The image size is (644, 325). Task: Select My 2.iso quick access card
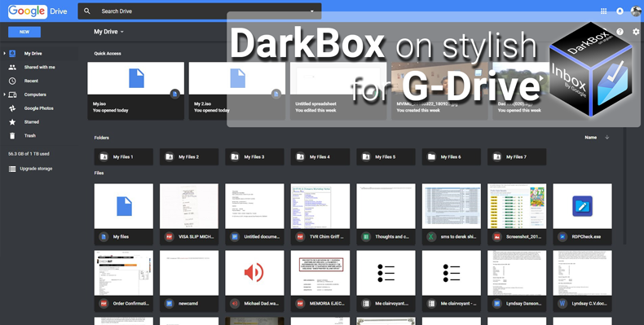point(237,91)
